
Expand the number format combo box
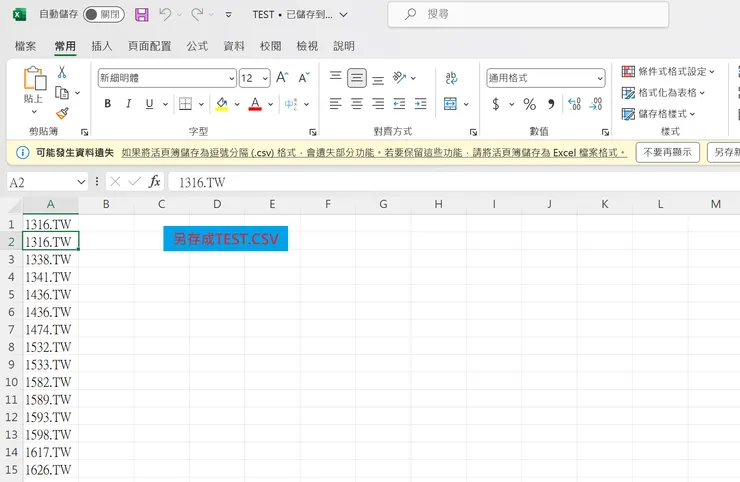point(600,78)
